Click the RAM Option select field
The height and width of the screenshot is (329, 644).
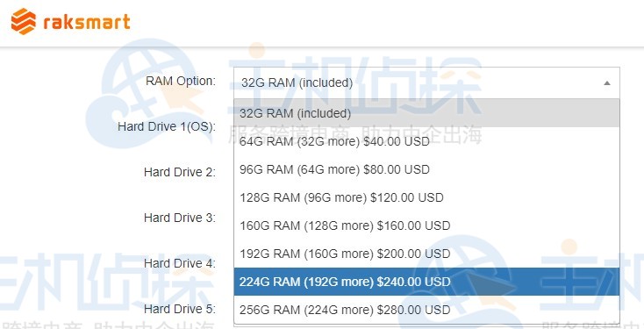click(x=426, y=83)
